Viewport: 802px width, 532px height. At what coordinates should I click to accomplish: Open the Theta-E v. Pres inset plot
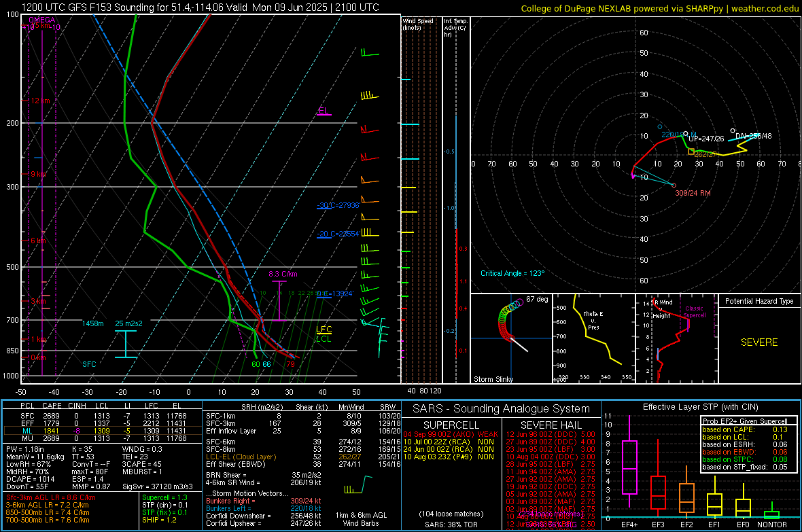pos(593,338)
